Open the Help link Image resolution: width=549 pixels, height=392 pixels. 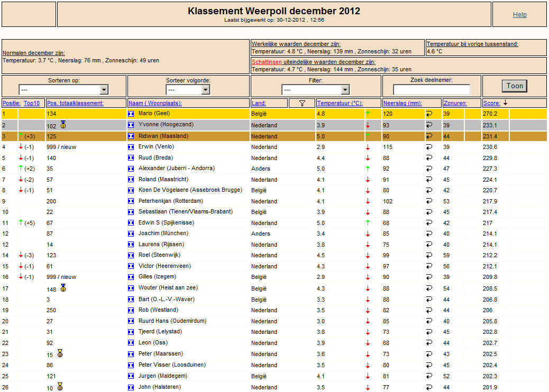(519, 15)
